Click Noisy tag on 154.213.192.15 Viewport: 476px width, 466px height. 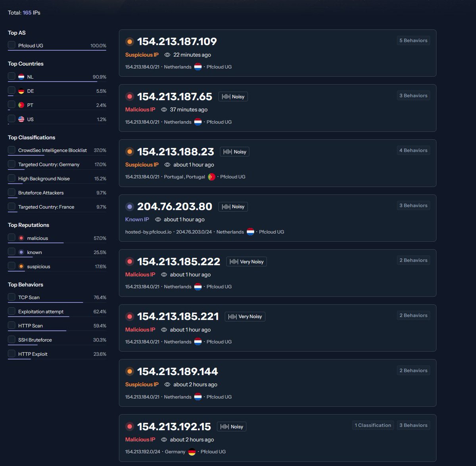point(232,427)
